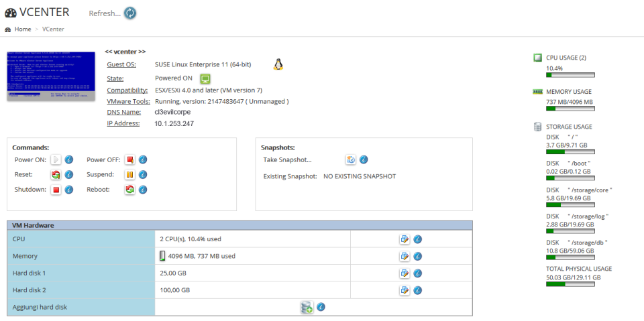Screen dimensions: 644x321
Task: Click the IP Address label link
Action: pyautogui.click(x=123, y=123)
